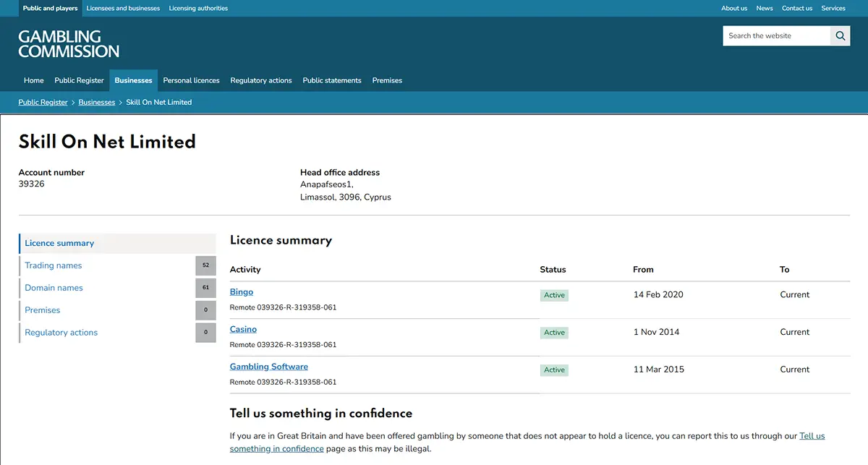This screenshot has width=868, height=465.
Task: Click the date 14 Feb 2020
Action: click(x=658, y=294)
